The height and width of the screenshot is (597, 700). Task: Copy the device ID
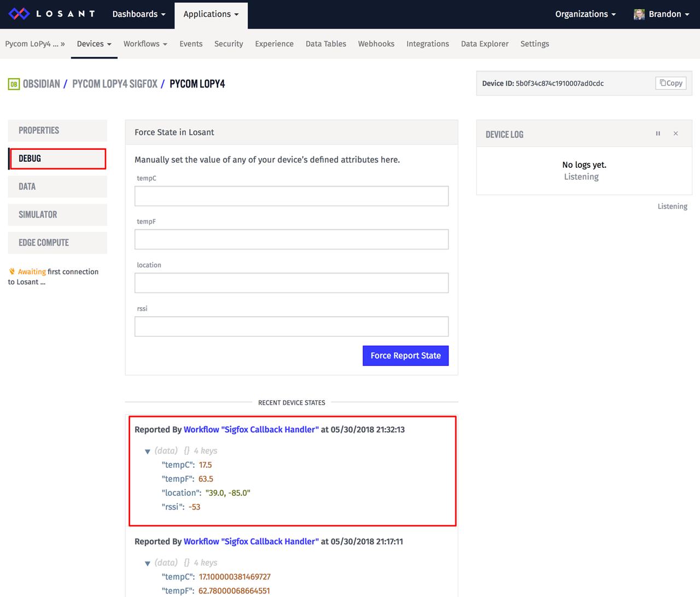click(671, 83)
